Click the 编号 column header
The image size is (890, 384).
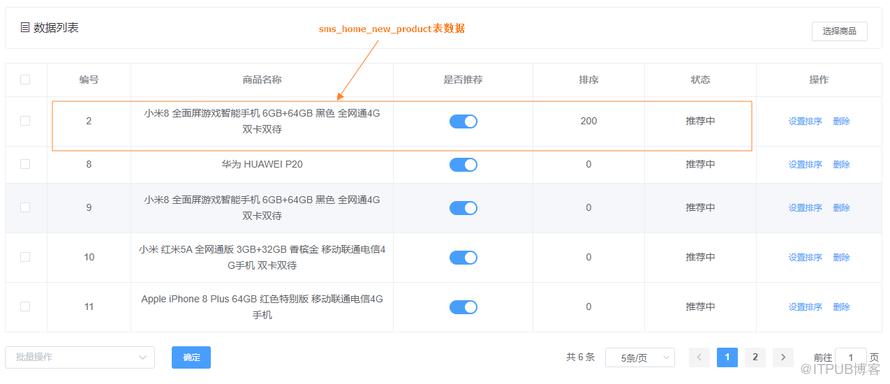[89, 79]
